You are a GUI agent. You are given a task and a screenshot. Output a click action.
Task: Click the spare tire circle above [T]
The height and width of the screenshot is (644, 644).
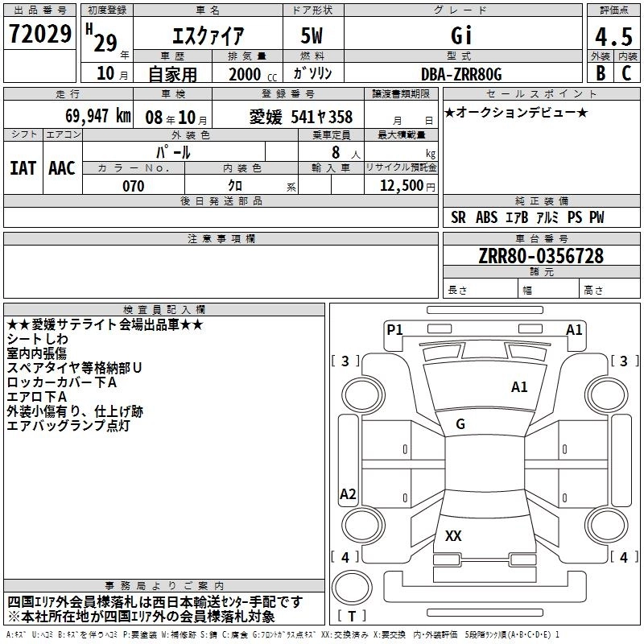tap(352, 588)
